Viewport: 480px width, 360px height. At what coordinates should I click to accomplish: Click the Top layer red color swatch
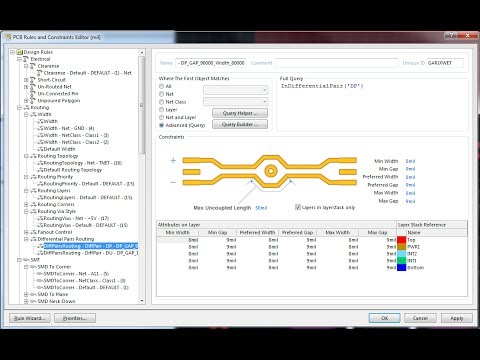coord(402,240)
